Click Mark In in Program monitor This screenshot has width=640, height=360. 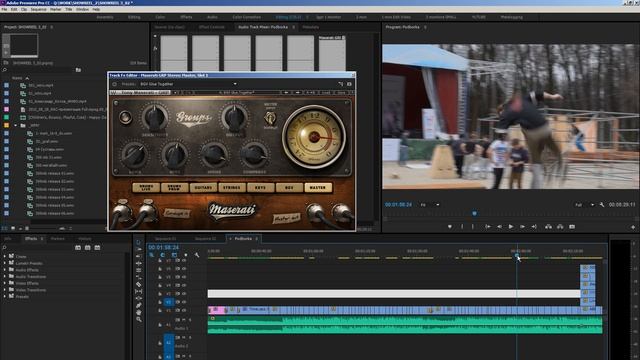pyautogui.click(x=462, y=227)
